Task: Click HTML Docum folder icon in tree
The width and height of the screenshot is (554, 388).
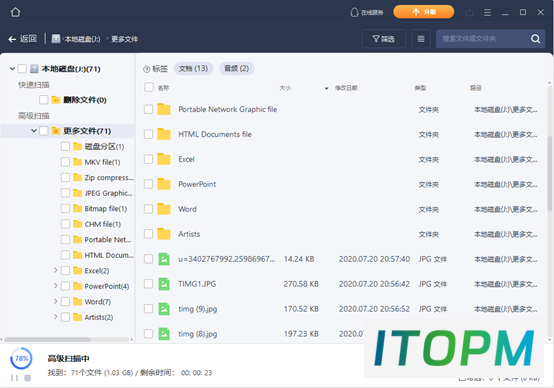Action: pyautogui.click(x=77, y=255)
